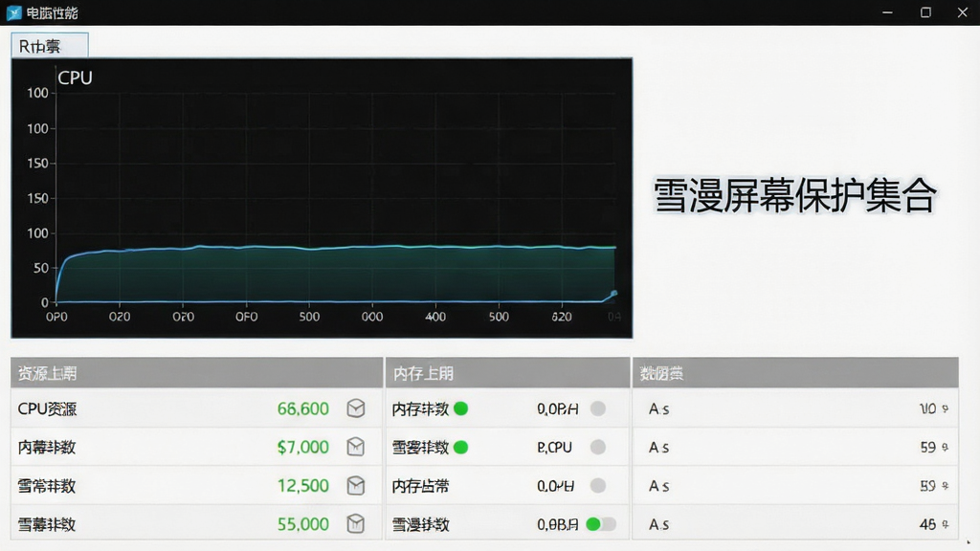The height and width of the screenshot is (551, 980).
Task: Click the app icon in the title bar
Action: point(13,12)
